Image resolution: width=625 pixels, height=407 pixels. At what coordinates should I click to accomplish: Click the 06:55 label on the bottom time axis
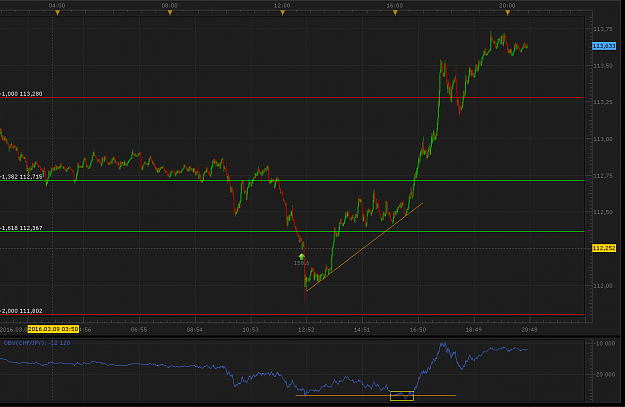click(139, 330)
